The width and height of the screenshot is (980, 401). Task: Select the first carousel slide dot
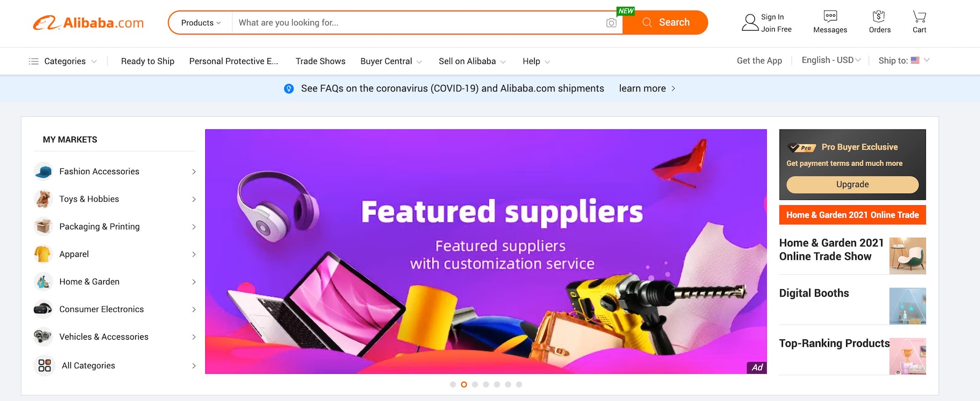click(453, 384)
